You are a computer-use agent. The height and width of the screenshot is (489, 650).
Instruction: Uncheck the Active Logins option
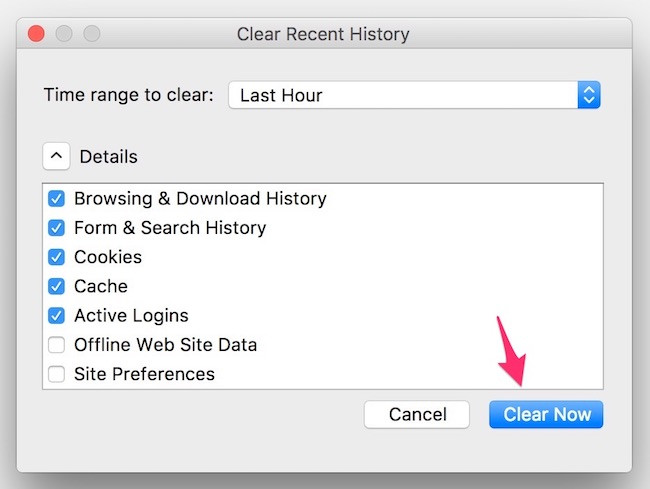[x=56, y=315]
